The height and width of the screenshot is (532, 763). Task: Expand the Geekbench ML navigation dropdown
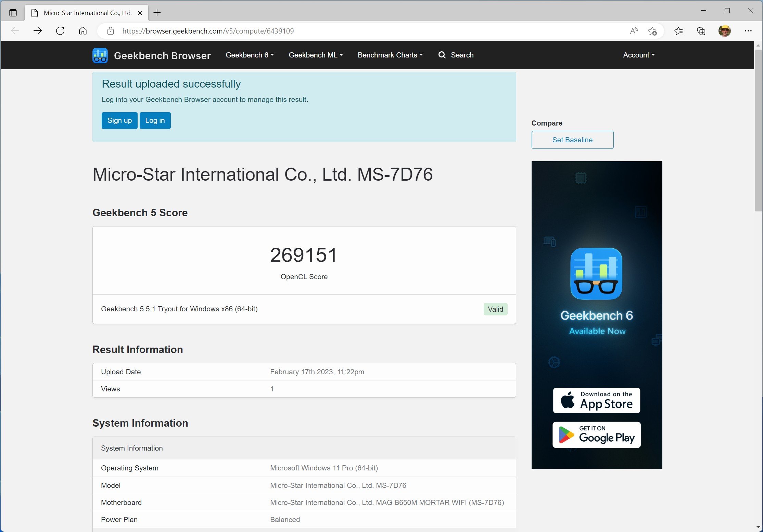(317, 54)
